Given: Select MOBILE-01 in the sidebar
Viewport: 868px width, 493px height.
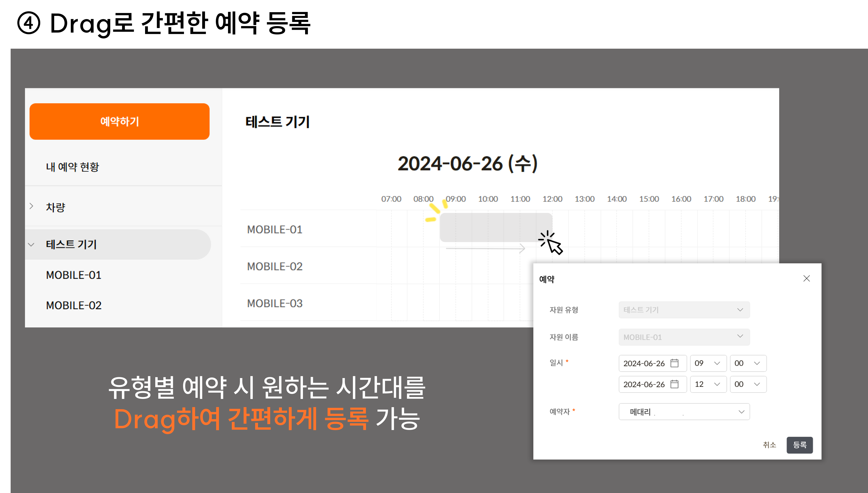Looking at the screenshot, I should tap(74, 275).
